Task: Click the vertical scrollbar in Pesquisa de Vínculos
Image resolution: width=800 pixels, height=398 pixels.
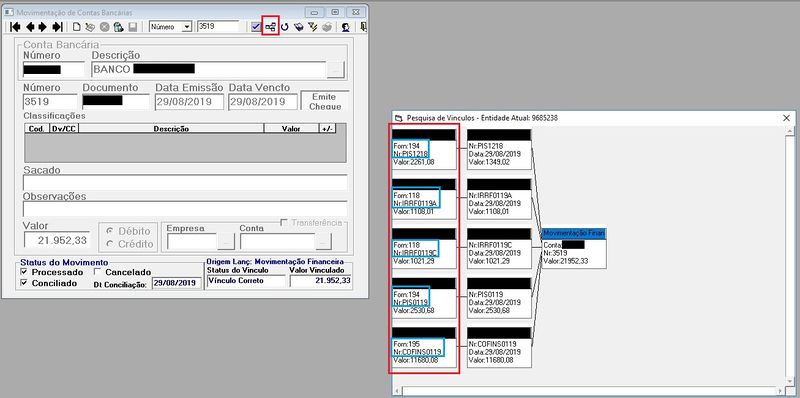Action: click(789, 256)
